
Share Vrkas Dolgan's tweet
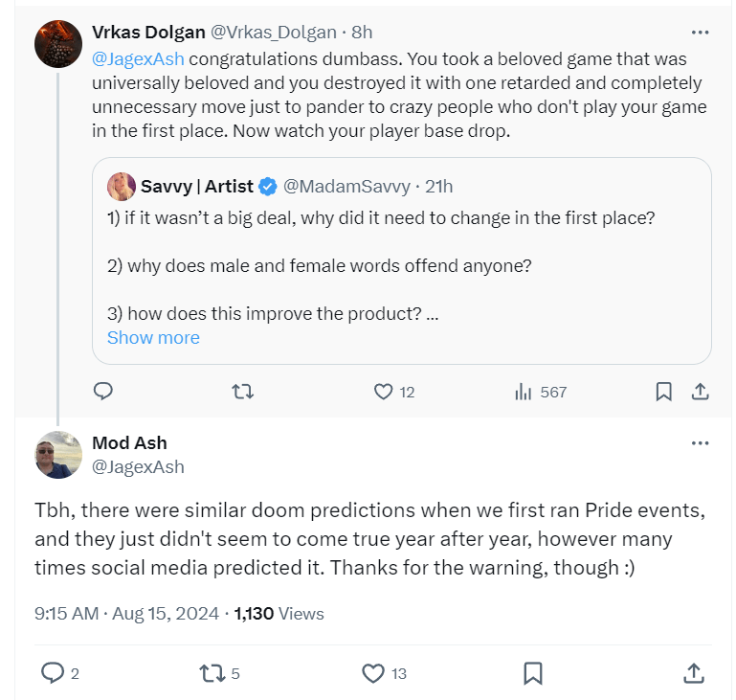pos(700,391)
